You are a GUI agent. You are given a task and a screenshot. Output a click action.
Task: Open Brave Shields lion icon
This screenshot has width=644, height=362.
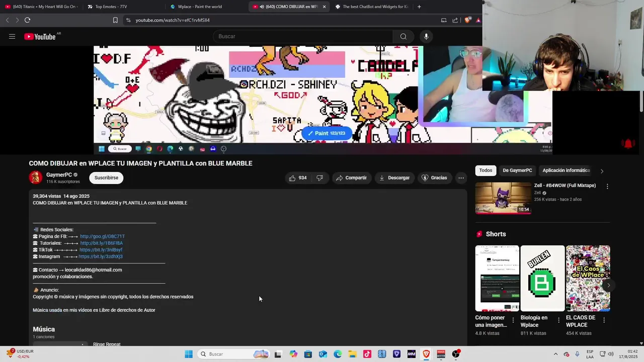pyautogui.click(x=468, y=20)
